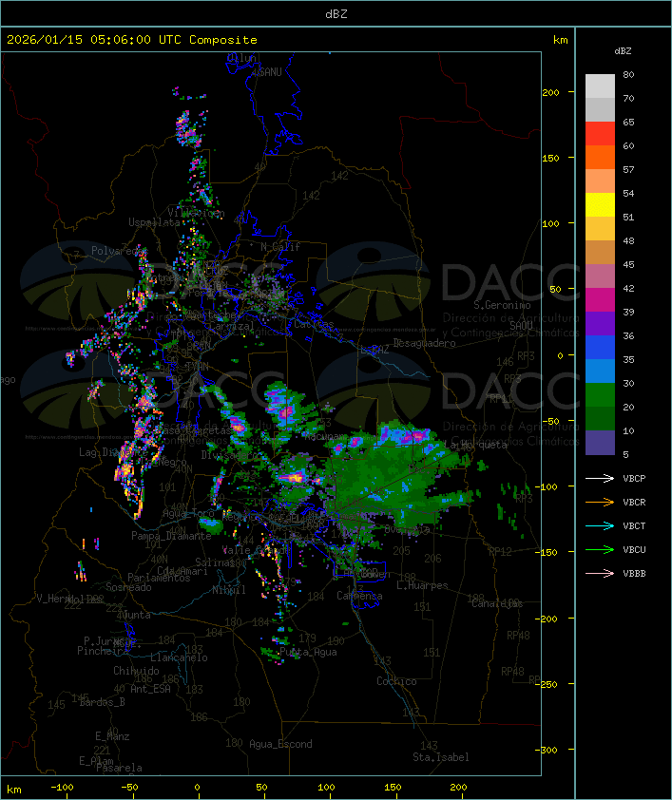Click the S.Geronimo location label
672x800 pixels.
click(x=499, y=306)
